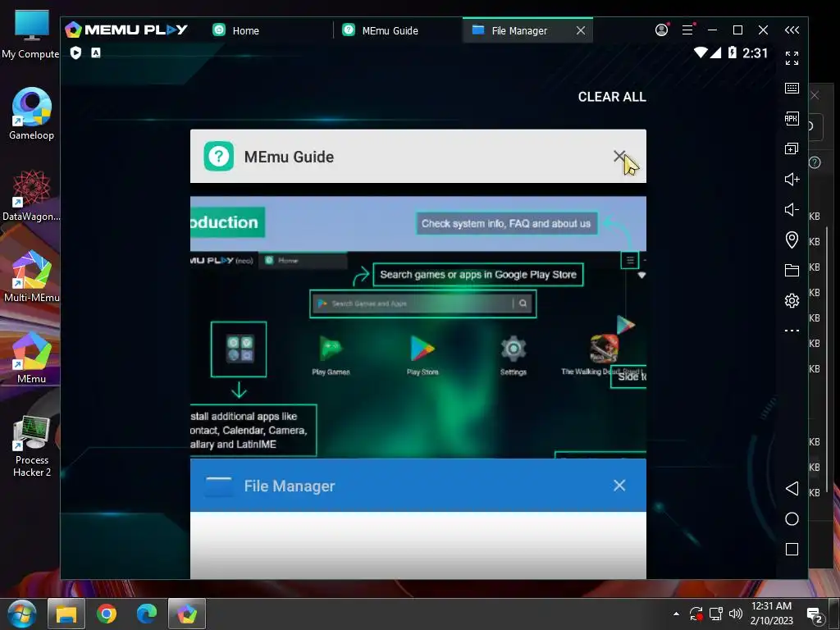Tap the Android recents square button
The image size is (840, 630).
click(x=792, y=549)
